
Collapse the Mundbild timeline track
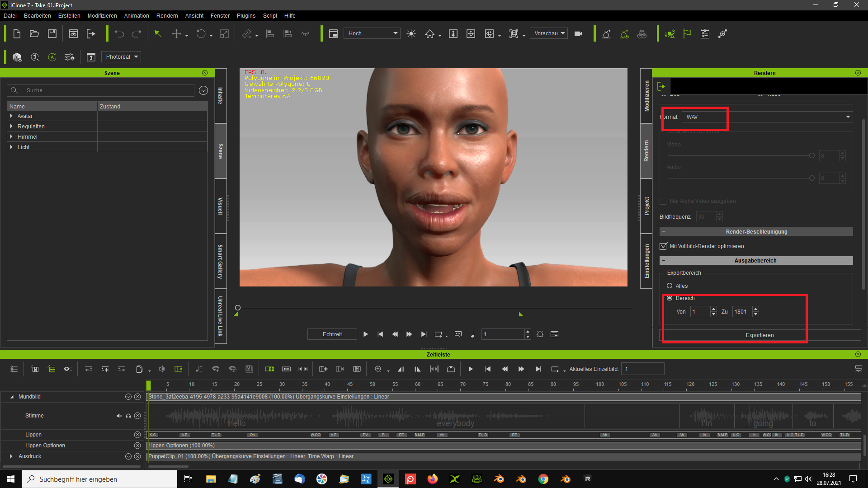click(12, 397)
